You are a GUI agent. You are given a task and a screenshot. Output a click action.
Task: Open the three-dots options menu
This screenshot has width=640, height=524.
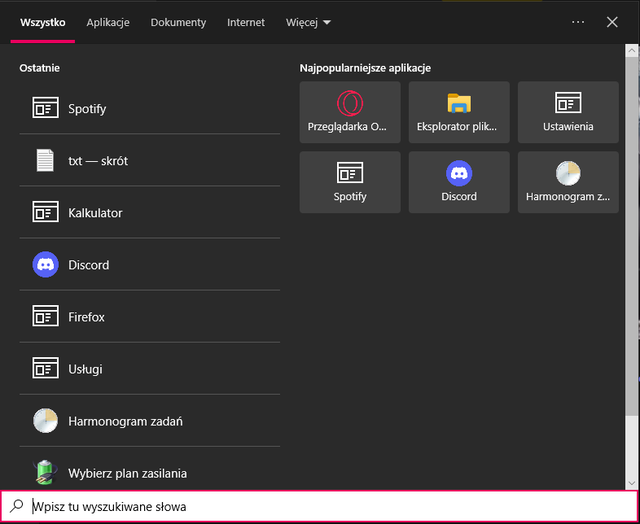pyautogui.click(x=578, y=22)
